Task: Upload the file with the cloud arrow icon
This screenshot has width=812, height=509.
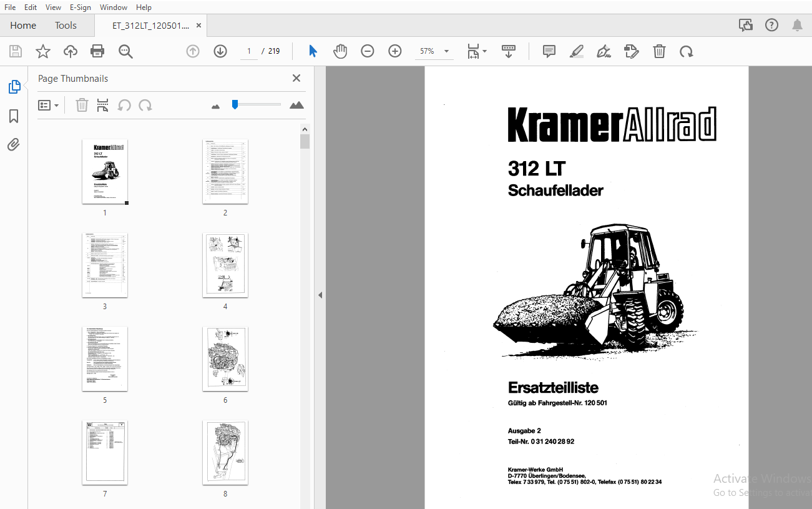Action: [x=71, y=51]
